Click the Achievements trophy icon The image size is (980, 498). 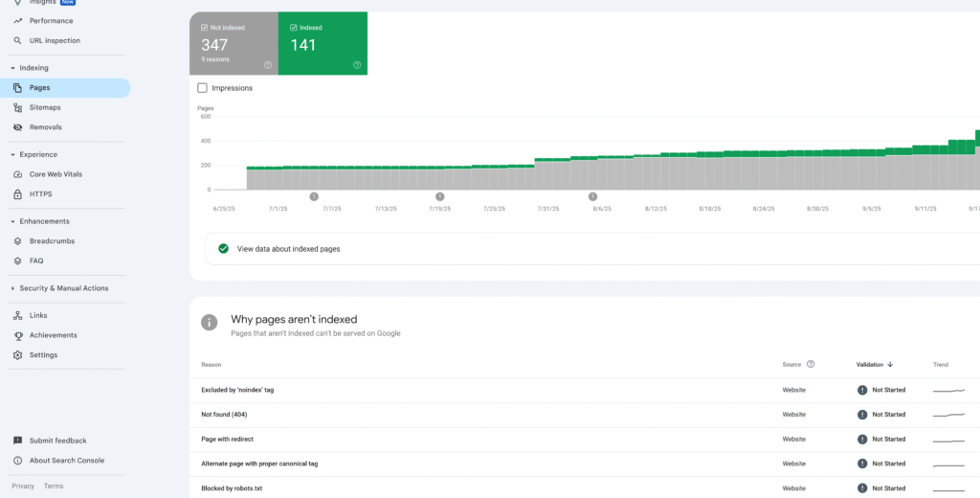coord(17,335)
